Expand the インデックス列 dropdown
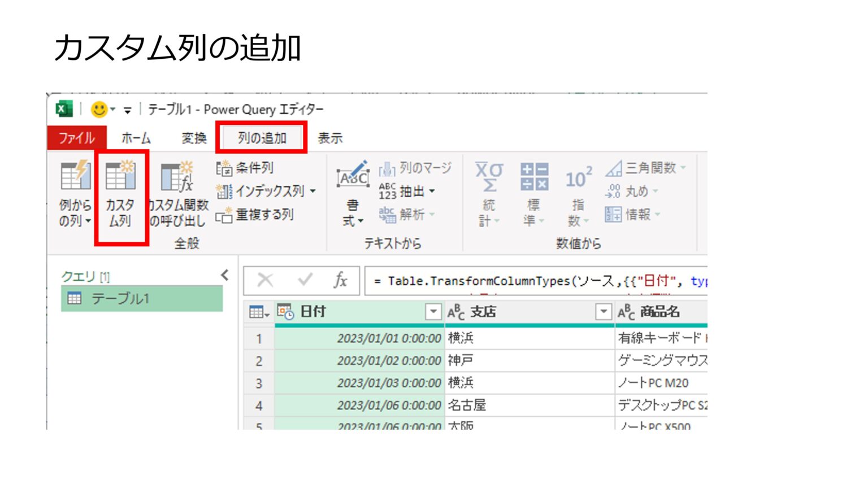The width and height of the screenshot is (868, 488). (x=314, y=191)
